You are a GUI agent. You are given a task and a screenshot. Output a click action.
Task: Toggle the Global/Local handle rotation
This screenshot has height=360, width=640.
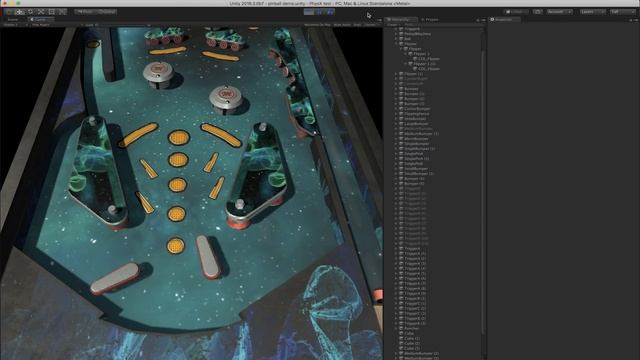pos(107,12)
